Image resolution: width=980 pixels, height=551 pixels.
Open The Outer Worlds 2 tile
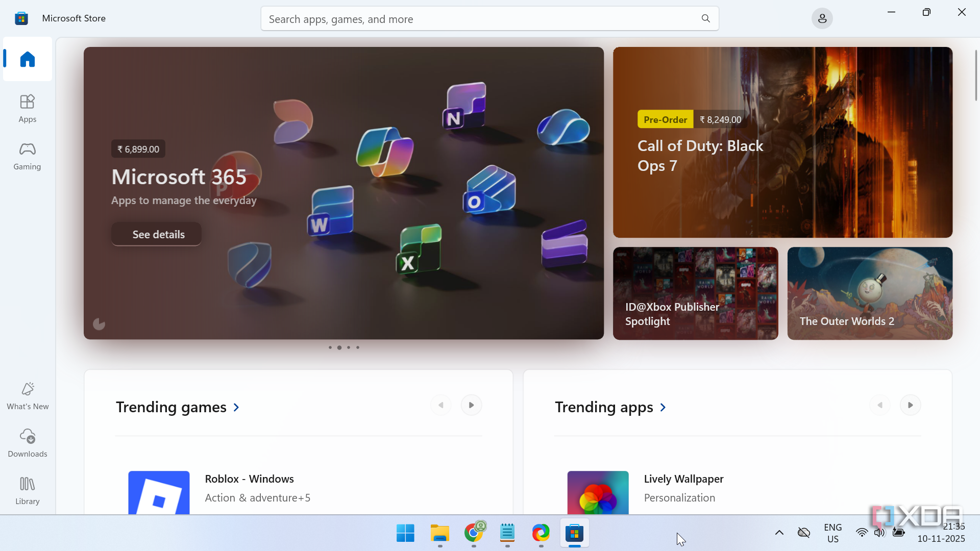(870, 293)
